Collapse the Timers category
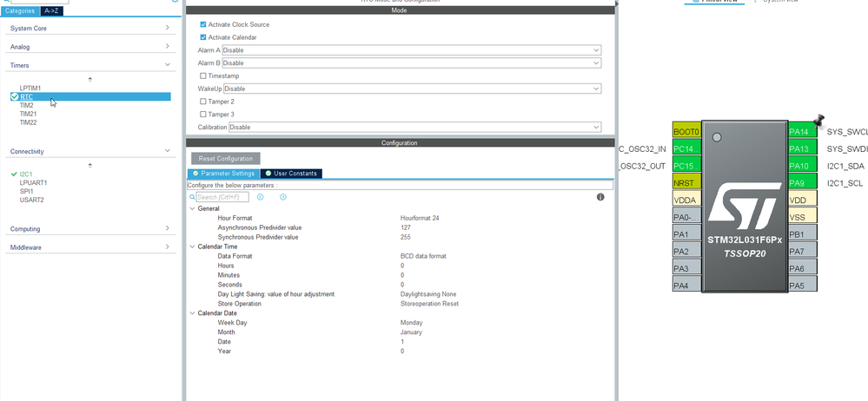The image size is (868, 401). 90,65
